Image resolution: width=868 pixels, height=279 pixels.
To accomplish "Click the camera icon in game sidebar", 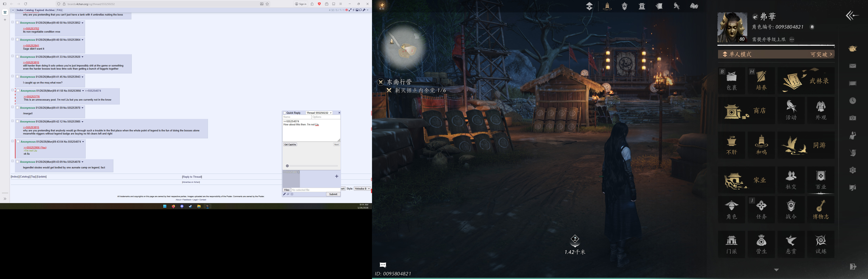I will tap(852, 118).
